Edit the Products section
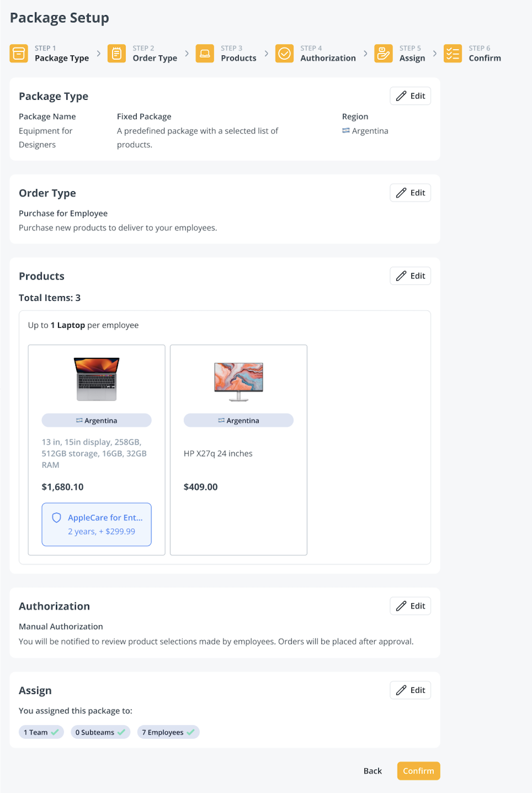 [410, 276]
